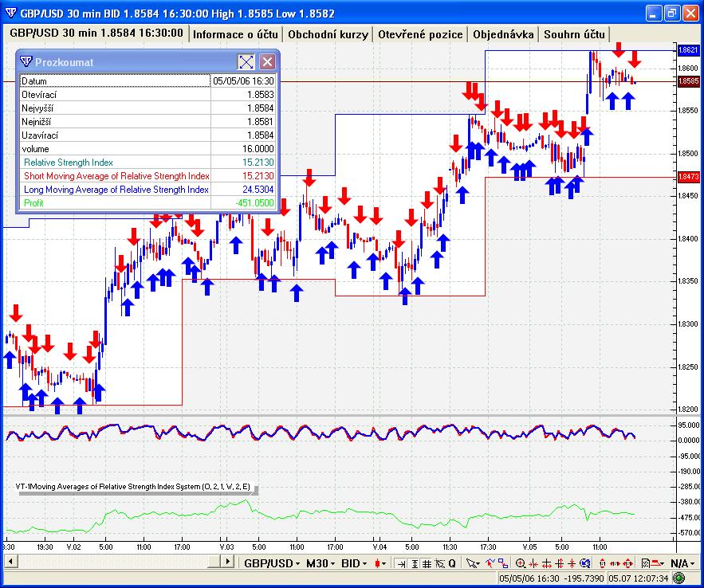The height and width of the screenshot is (588, 704).
Task: Click Long Moving Average of RSI row
Action: point(147,190)
